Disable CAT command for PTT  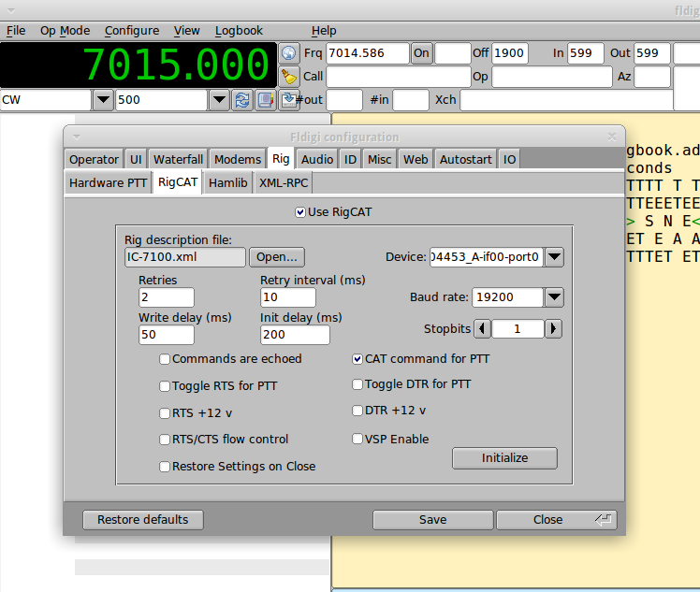(357, 359)
